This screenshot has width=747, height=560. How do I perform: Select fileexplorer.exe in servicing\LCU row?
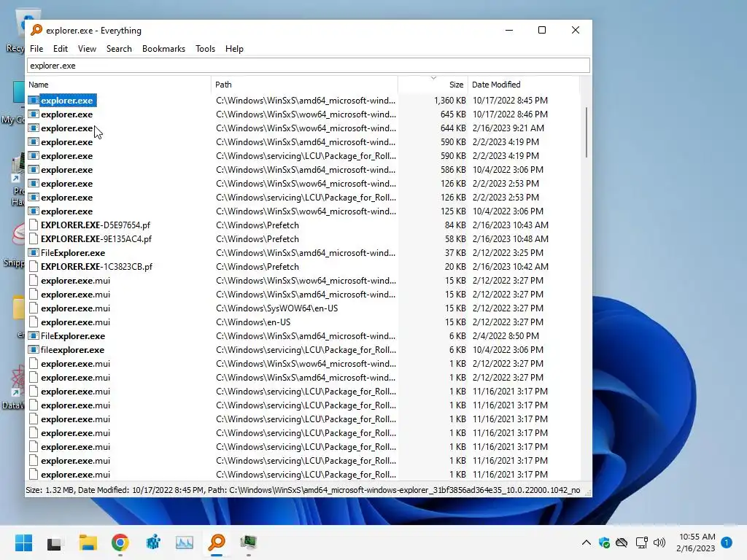72,350
